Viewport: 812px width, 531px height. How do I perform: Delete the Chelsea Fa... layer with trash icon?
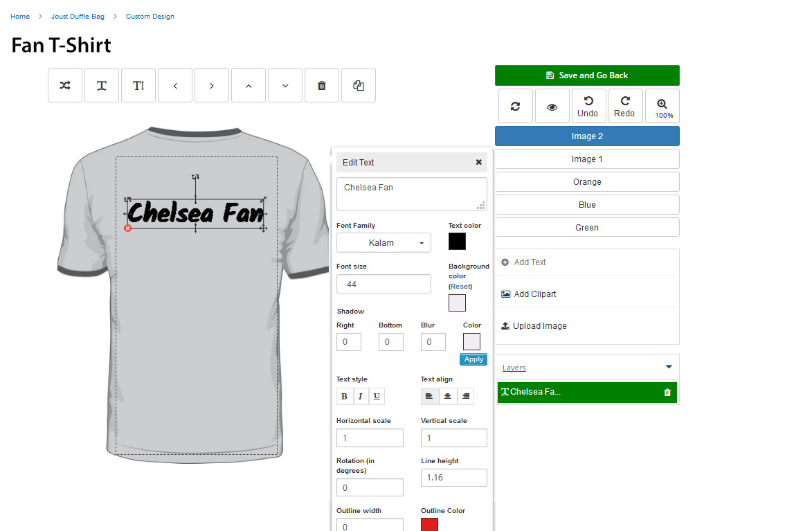click(x=667, y=392)
